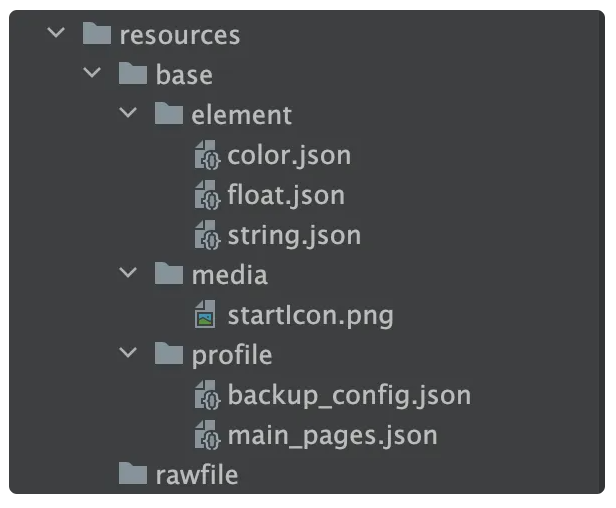Click the color.json file icon
616x508 pixels.
tap(207, 155)
